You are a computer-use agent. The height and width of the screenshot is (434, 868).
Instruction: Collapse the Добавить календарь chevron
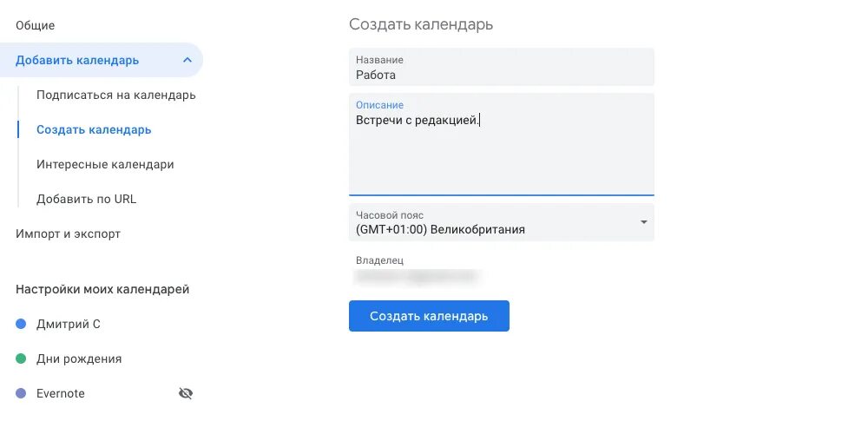(187, 60)
